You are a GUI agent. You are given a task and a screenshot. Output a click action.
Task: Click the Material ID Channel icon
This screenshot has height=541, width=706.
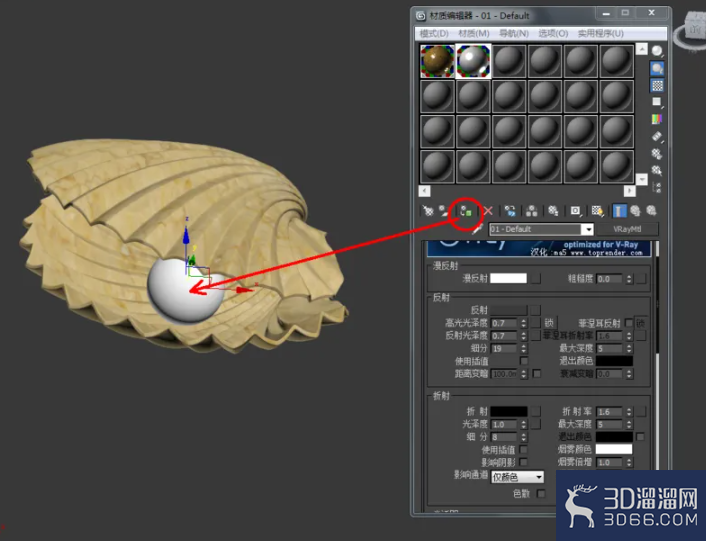tap(575, 211)
